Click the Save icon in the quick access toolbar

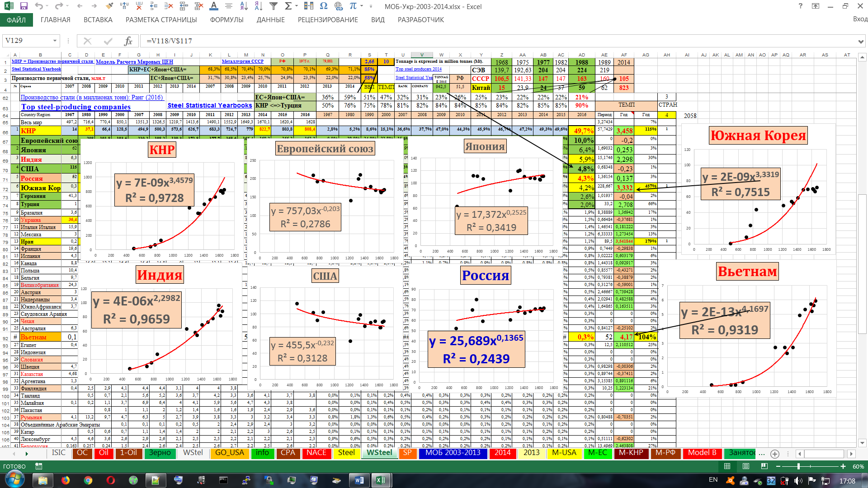24,6
